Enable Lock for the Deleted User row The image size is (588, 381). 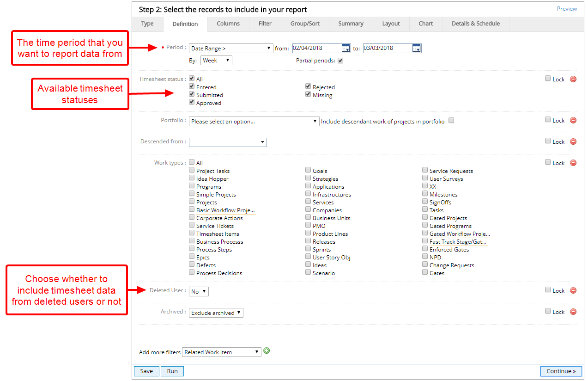548,290
